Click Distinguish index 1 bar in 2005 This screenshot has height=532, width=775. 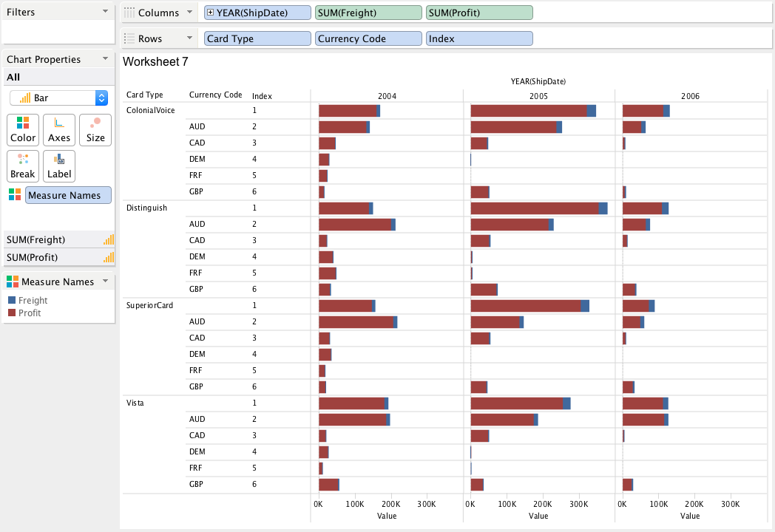tap(539, 208)
